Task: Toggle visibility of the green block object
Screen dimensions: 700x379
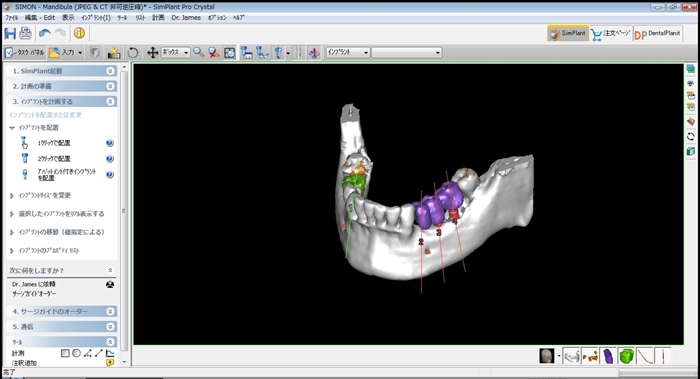Action: [x=627, y=356]
